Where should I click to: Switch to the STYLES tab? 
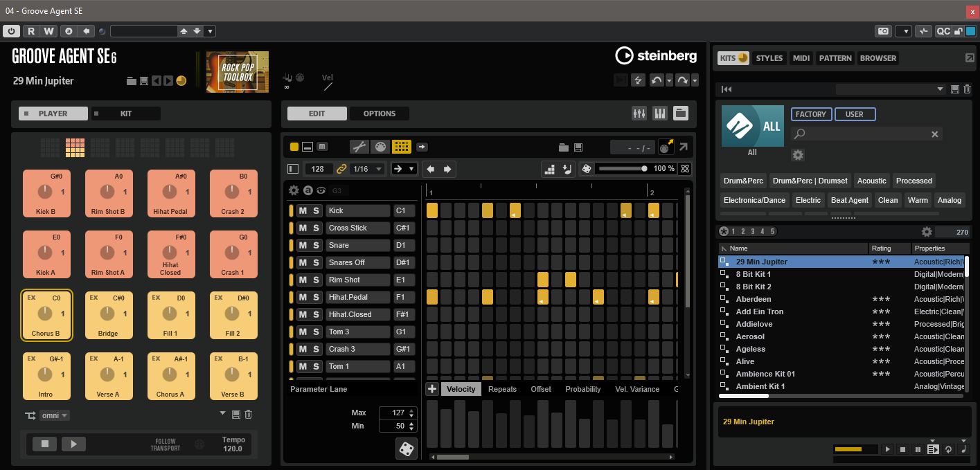click(x=769, y=58)
